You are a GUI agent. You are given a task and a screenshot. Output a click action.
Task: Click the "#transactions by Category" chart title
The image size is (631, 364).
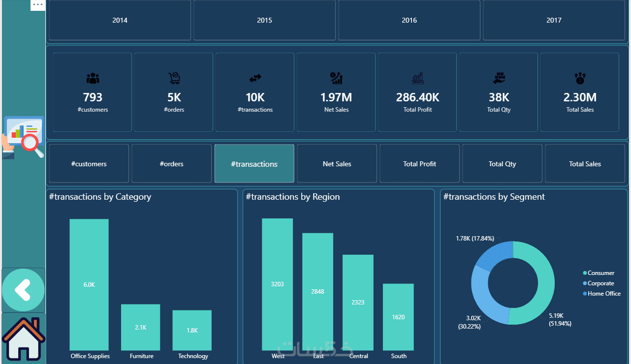(x=100, y=197)
